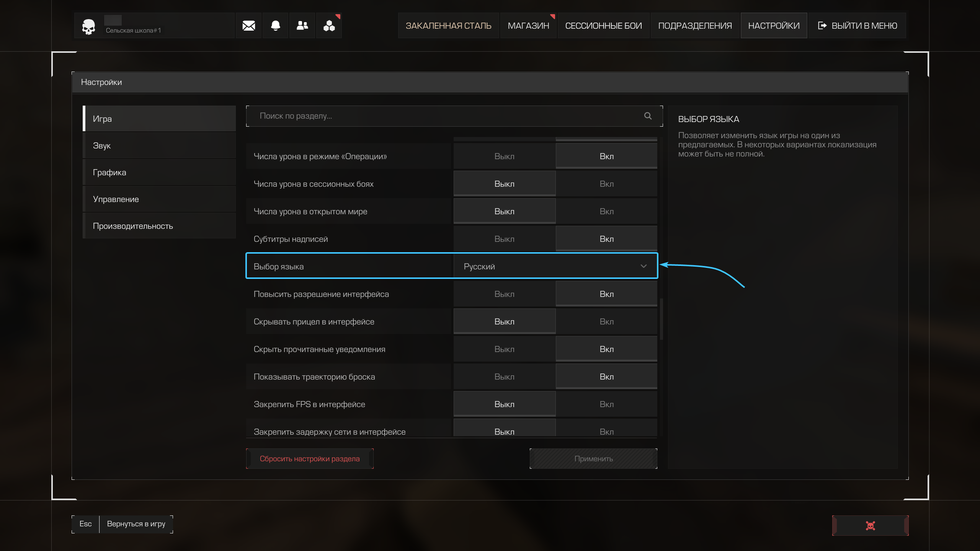Viewport: 980px width, 551px height.
Task: Click the three-hexagon clan icon
Action: tap(329, 26)
